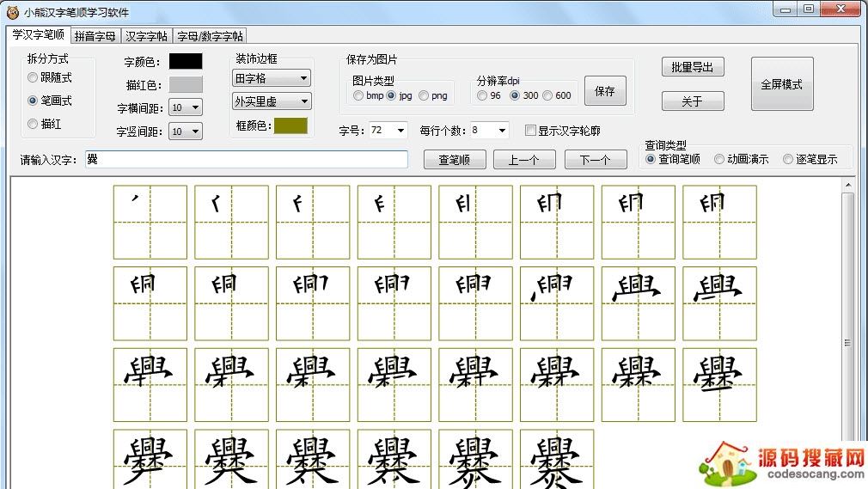Enable 显示汉字轮廓 checkbox
The width and height of the screenshot is (868, 489).
coord(530,131)
